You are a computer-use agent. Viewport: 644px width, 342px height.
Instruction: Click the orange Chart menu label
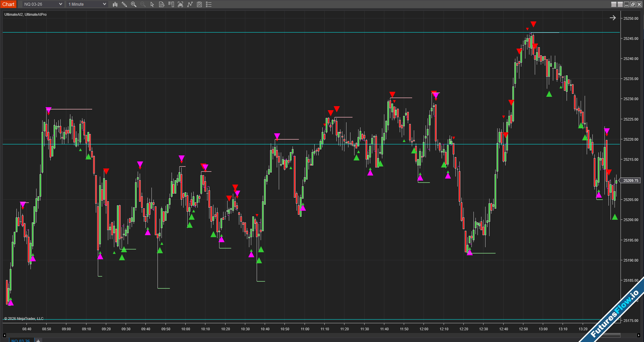point(8,4)
